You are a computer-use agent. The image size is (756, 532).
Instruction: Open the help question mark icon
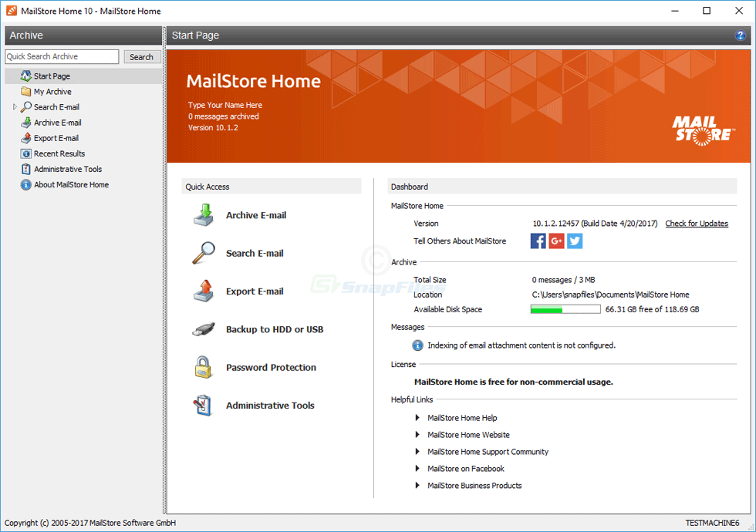click(741, 35)
